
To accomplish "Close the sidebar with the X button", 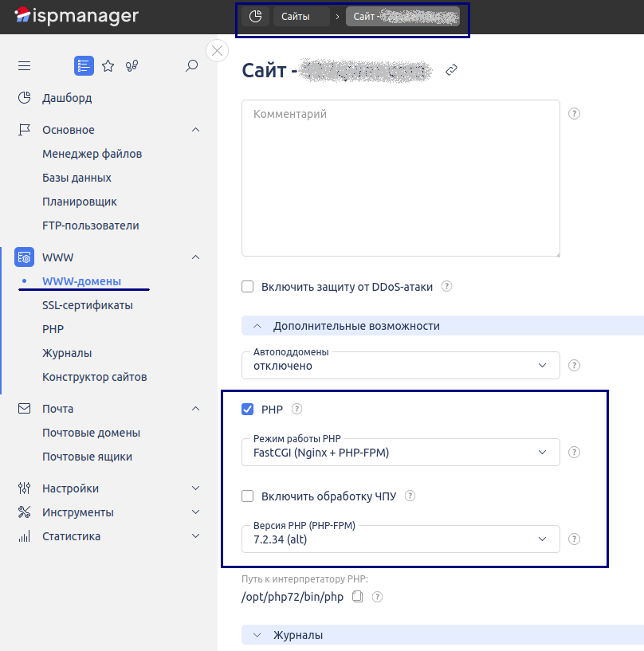I will pos(217,51).
